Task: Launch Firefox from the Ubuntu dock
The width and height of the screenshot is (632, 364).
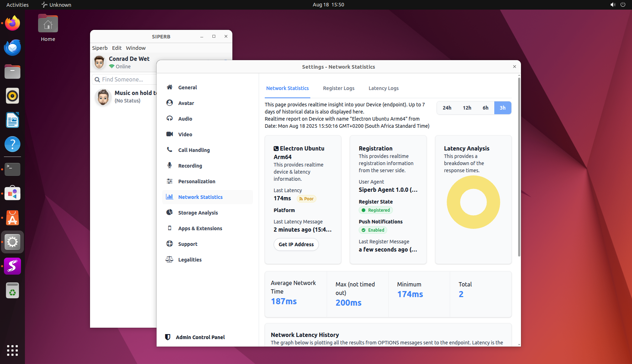Action: 12,23
